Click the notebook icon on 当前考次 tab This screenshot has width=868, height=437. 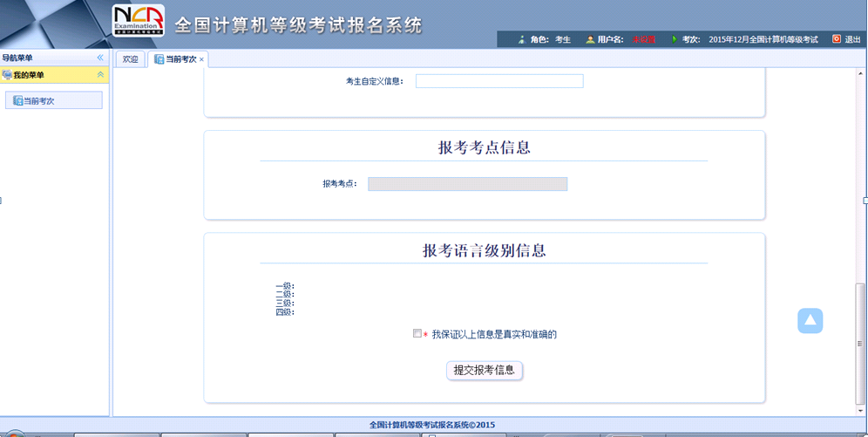pos(159,59)
